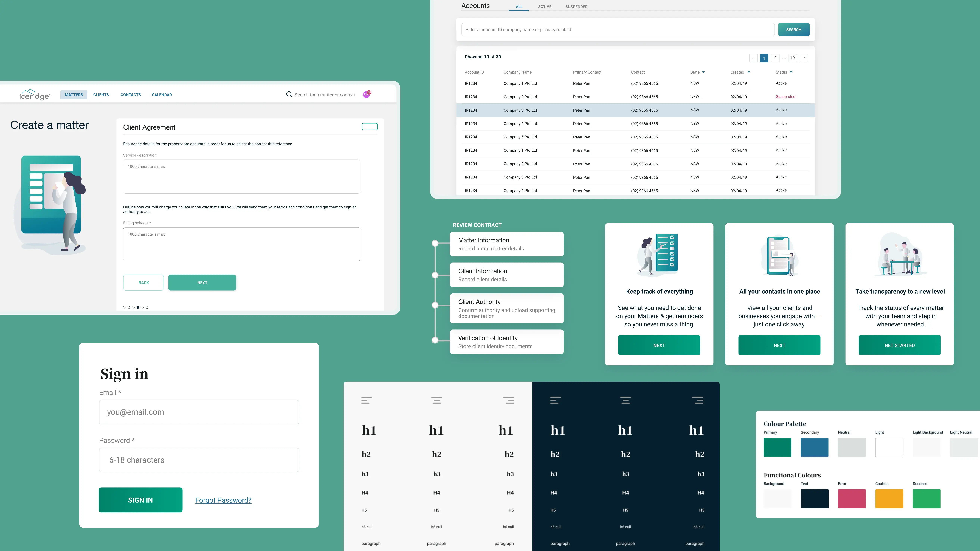Click NEXT on the Client Agreement form
This screenshot has height=551, width=980.
202,283
